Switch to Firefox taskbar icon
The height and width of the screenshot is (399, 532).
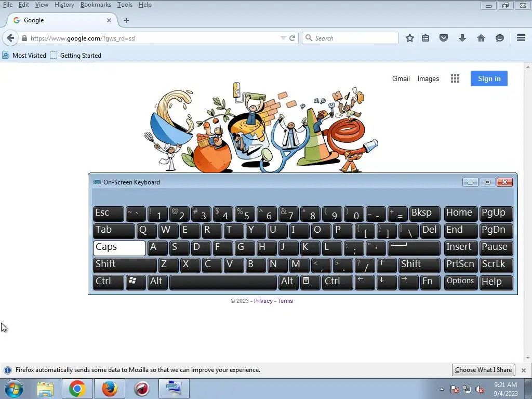[x=109, y=389]
